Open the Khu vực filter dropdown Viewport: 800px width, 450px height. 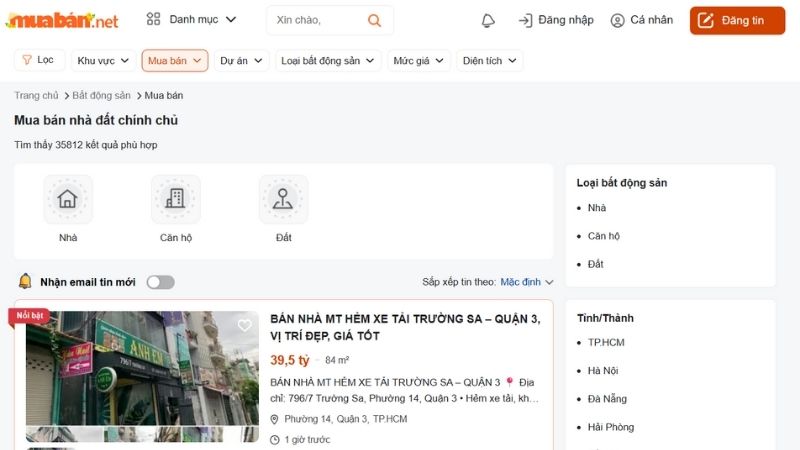tap(104, 61)
